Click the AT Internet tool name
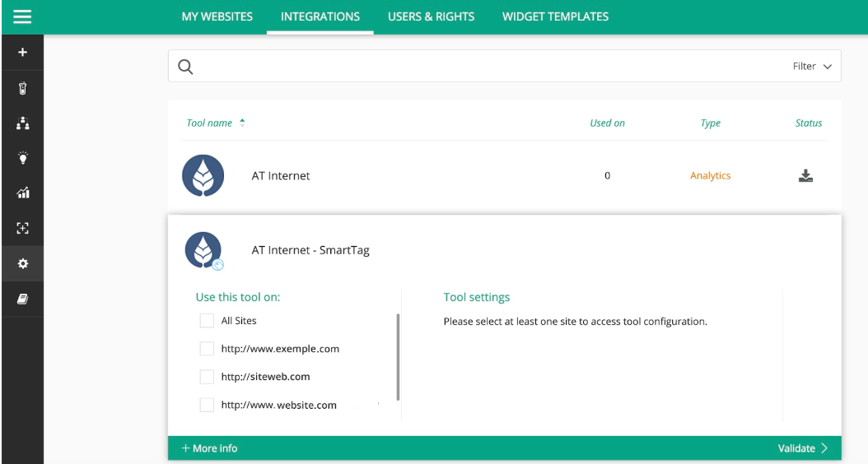The width and height of the screenshot is (868, 464). pos(281,176)
